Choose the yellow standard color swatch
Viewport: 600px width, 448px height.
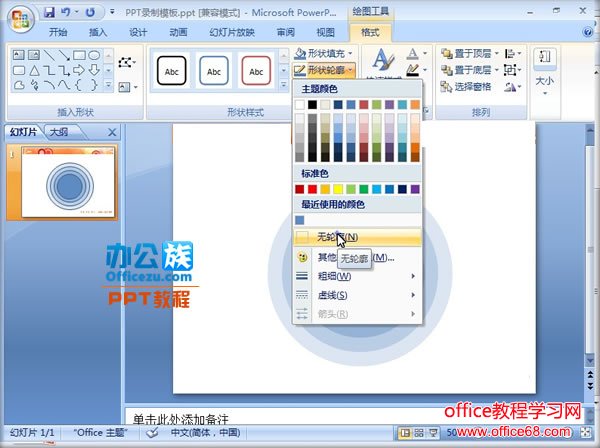pos(338,189)
